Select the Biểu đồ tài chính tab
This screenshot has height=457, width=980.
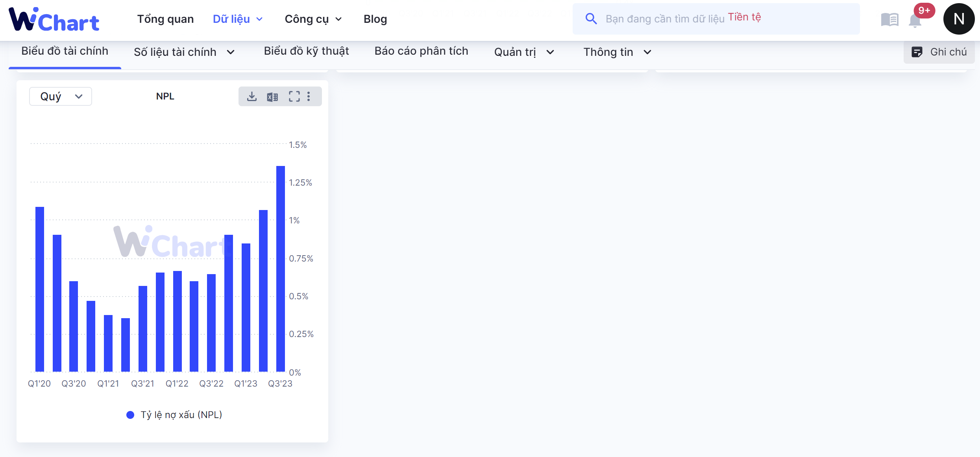(x=65, y=51)
